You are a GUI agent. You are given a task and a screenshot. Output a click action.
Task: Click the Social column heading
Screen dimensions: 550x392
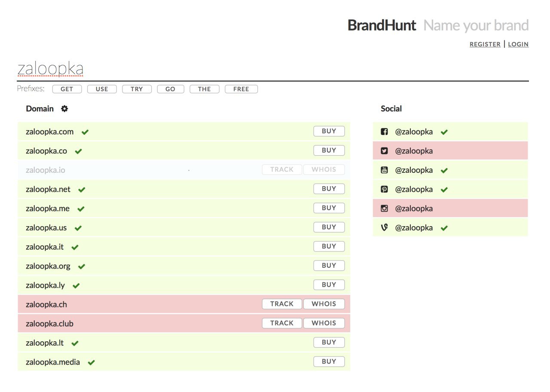391,109
